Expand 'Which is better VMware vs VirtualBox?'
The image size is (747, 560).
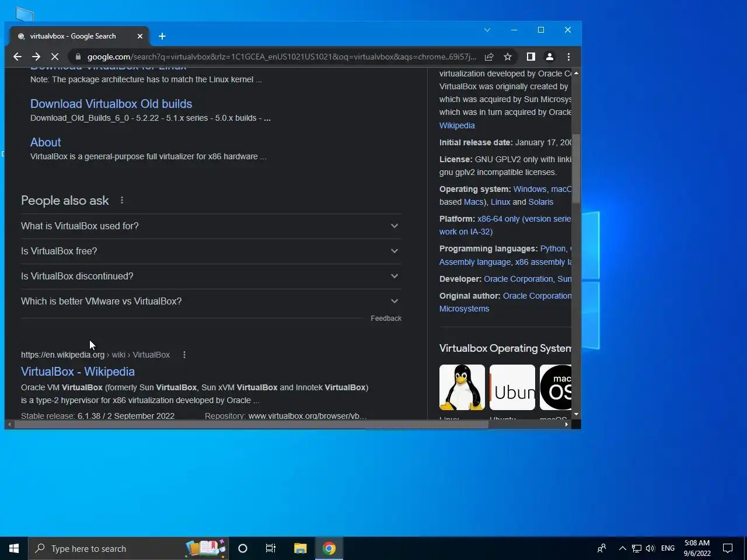point(211,301)
